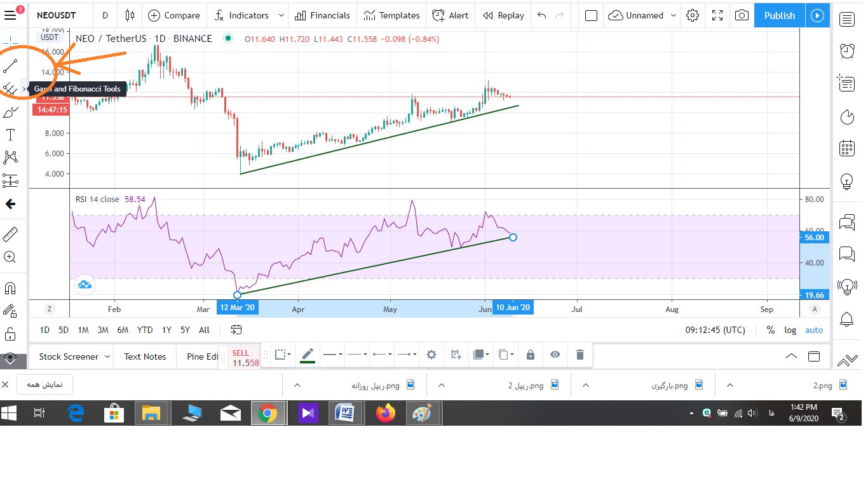The image size is (868, 488).
Task: Open the Watchlist panel in right sidebar
Action: [x=846, y=19]
